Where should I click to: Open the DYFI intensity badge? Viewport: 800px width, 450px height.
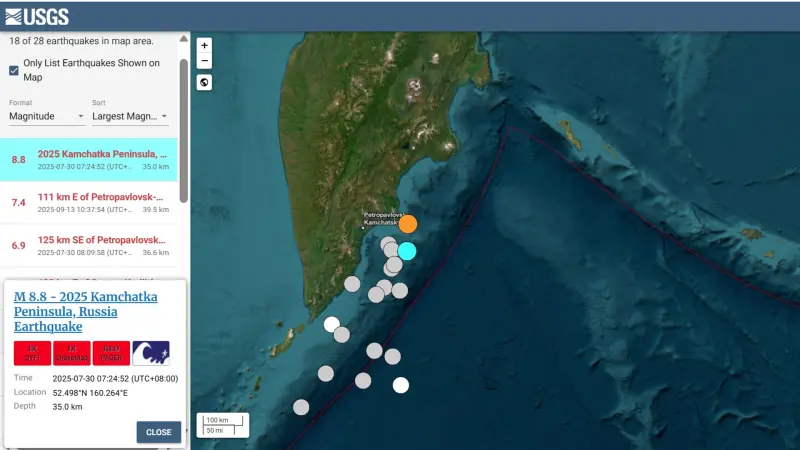[32, 353]
